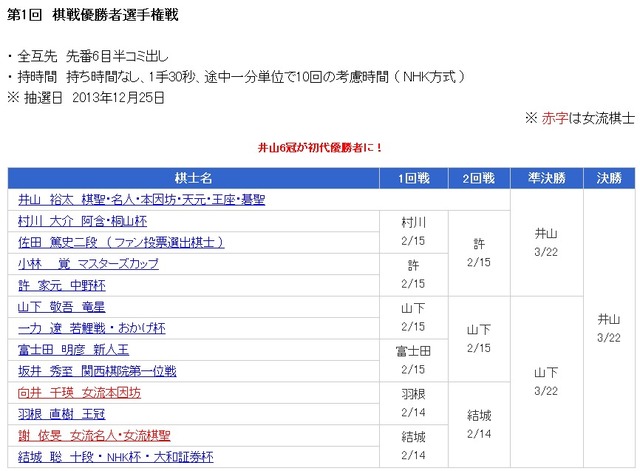
Task: Select the 井山 3/22 result in 決勝 column
Action: click(x=609, y=328)
